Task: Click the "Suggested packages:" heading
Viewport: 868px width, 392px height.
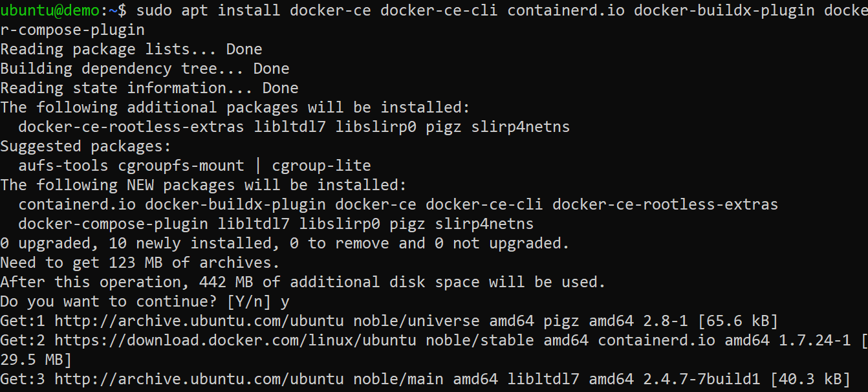Action: click(x=85, y=146)
